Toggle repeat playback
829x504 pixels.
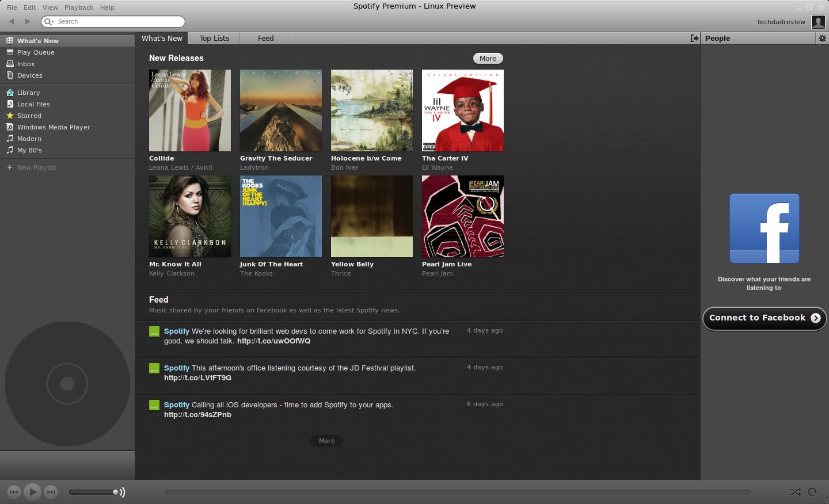pyautogui.click(x=812, y=492)
